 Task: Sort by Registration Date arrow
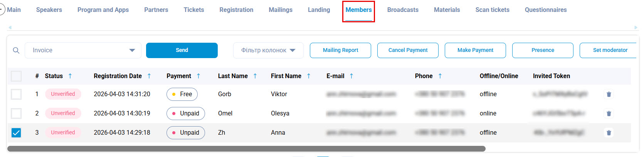tap(149, 76)
